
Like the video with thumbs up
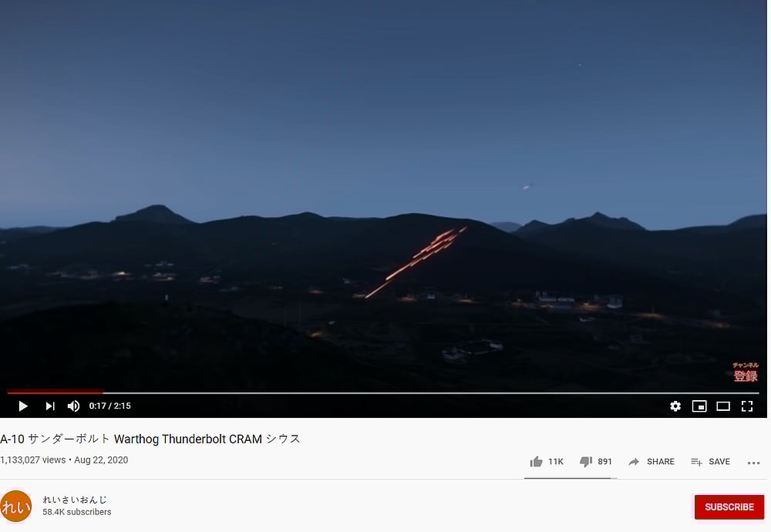click(536, 462)
